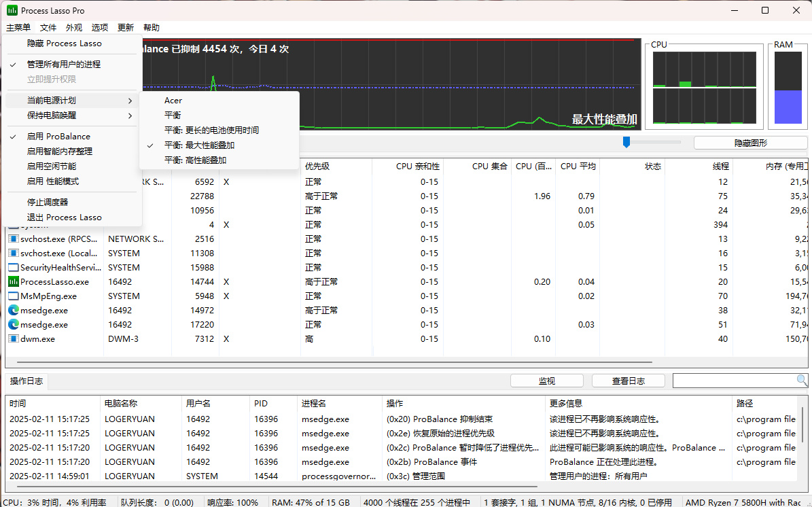The height and width of the screenshot is (507, 812).
Task: Click the dwm.exe process icon
Action: point(14,338)
